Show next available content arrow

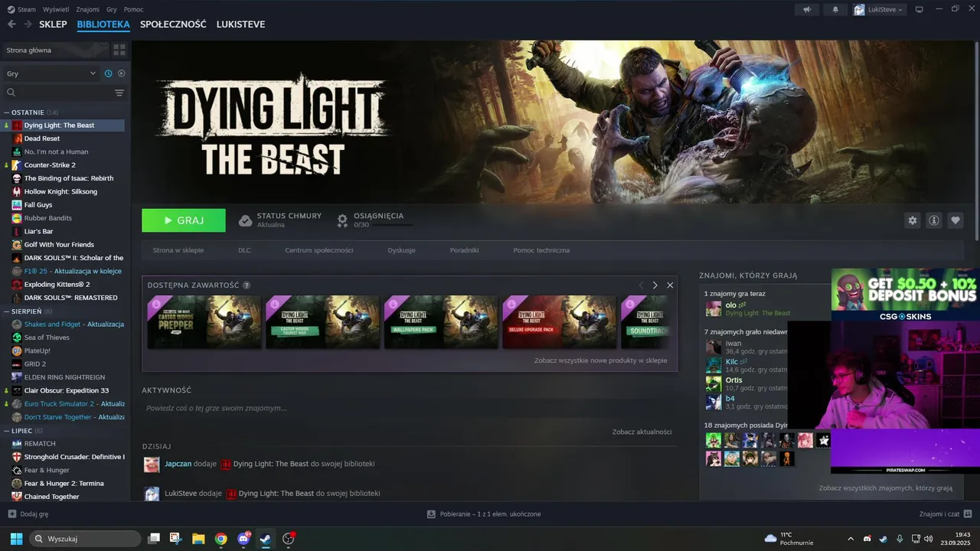pyautogui.click(x=655, y=285)
